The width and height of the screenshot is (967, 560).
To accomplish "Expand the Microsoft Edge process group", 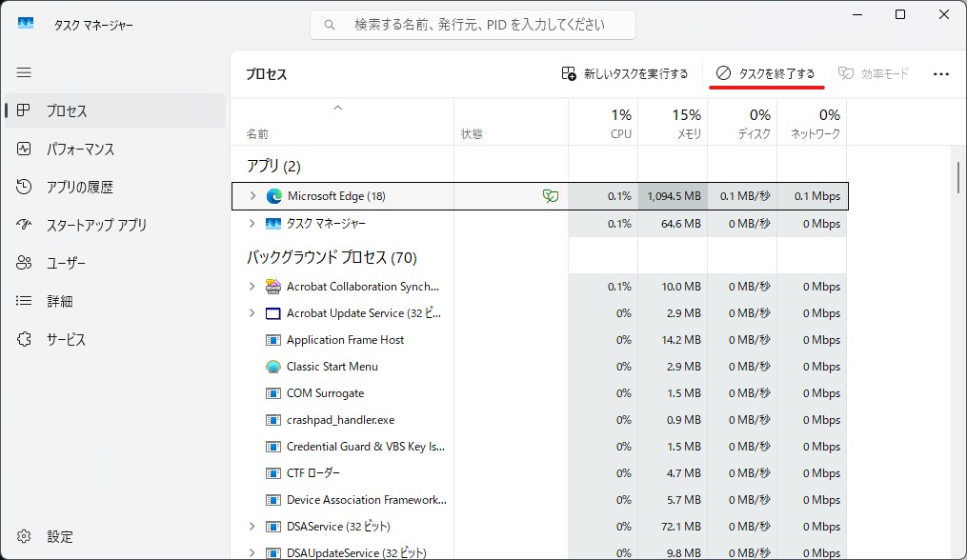I will point(252,196).
